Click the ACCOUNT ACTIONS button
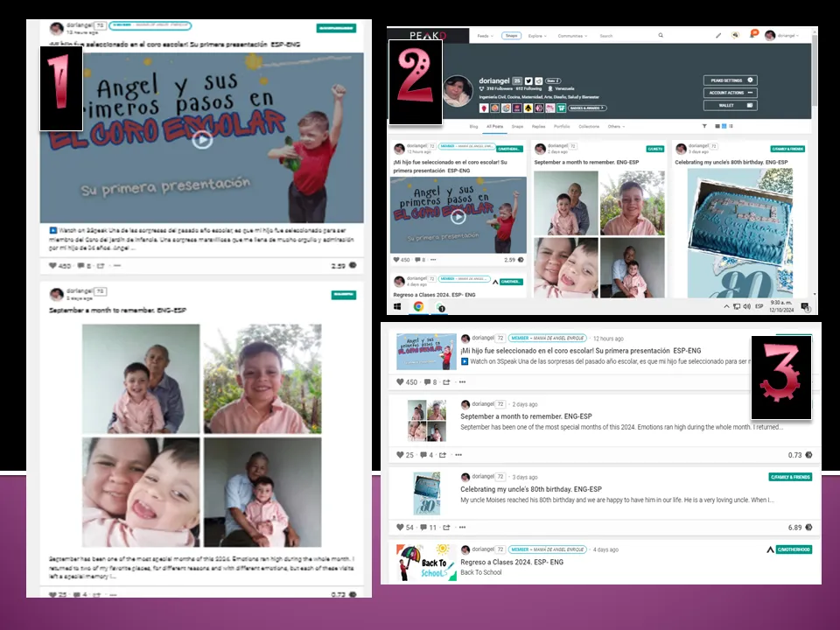 pyautogui.click(x=730, y=93)
